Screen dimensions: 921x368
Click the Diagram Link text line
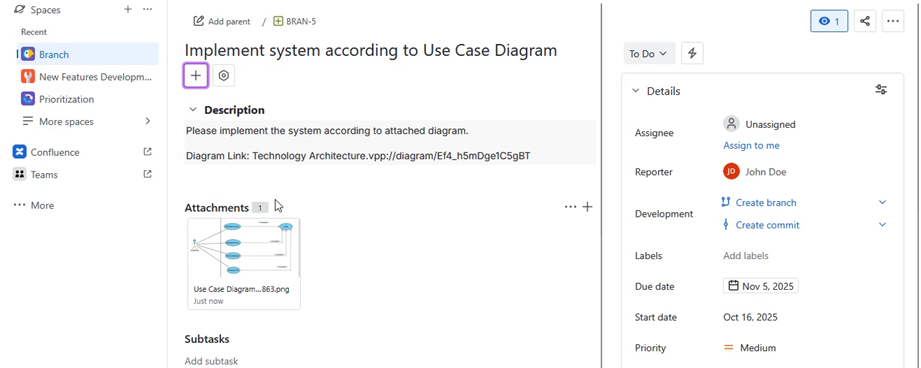click(359, 156)
